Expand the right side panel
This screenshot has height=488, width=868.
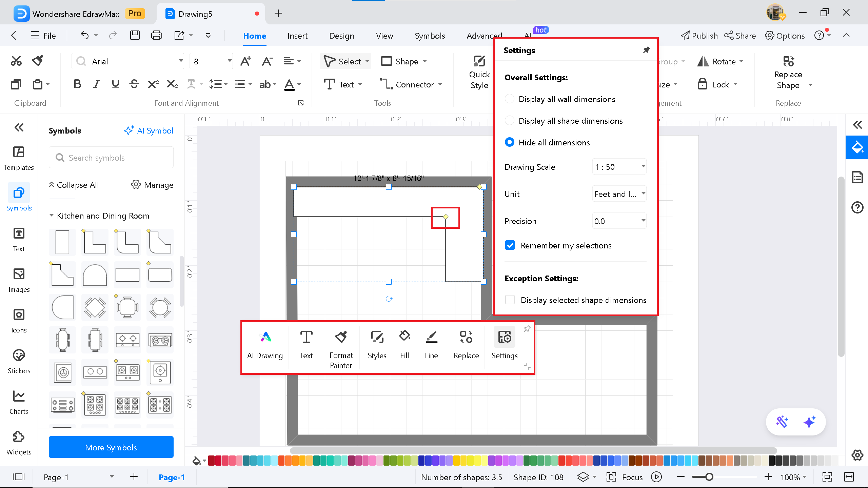pos(857,125)
